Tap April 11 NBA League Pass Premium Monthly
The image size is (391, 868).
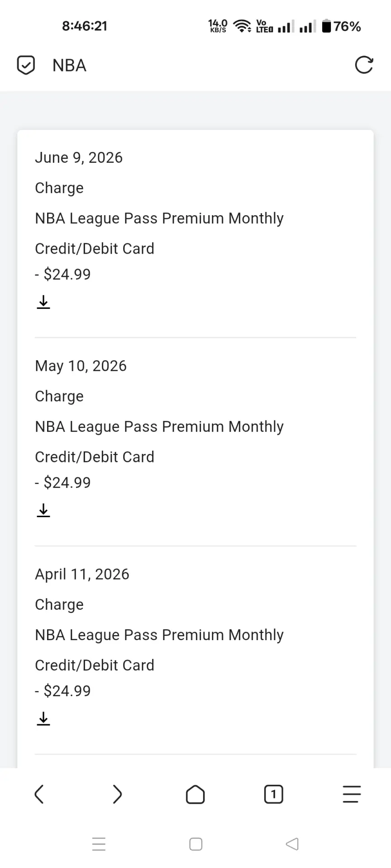159,635
